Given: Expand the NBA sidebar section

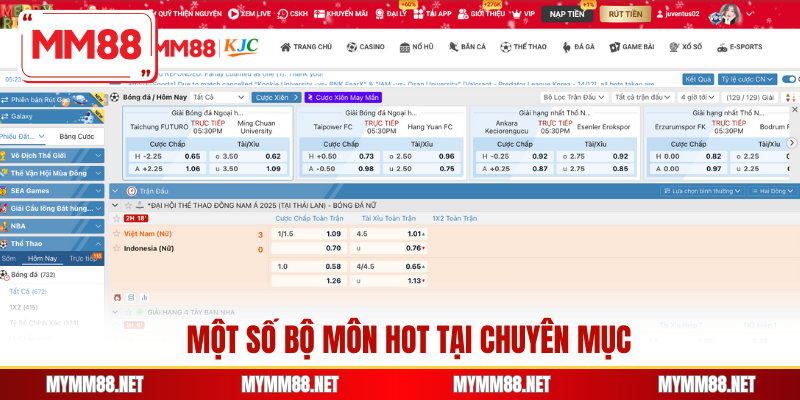Looking at the screenshot, I should (x=52, y=226).
